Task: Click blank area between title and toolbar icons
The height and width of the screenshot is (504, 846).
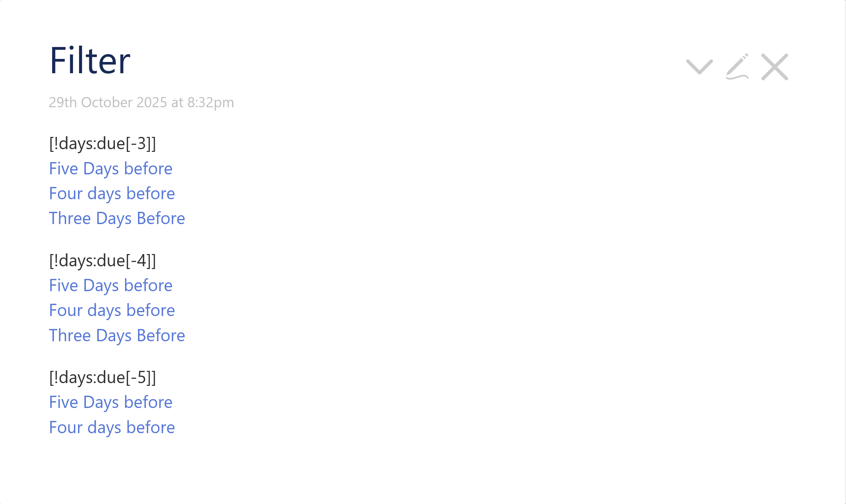Action: click(409, 61)
